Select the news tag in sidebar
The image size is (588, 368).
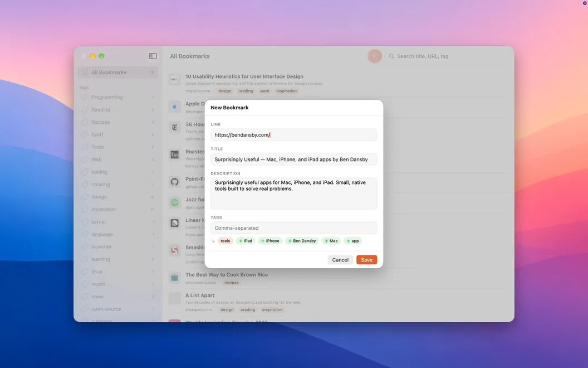117,296
